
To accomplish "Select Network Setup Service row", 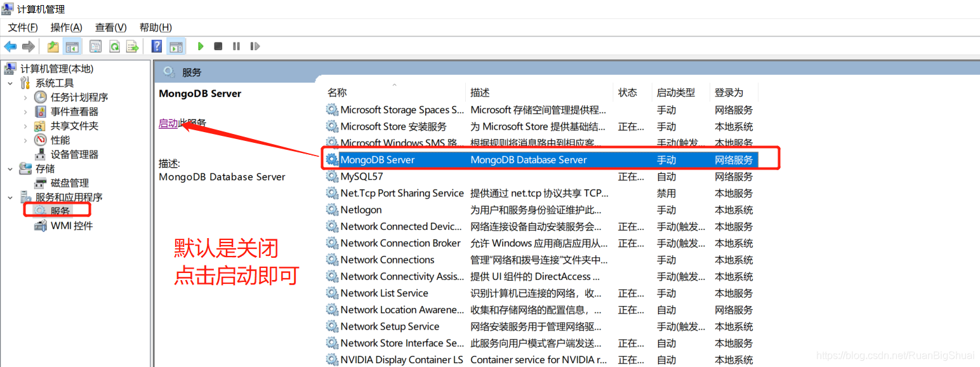I will 541,326.
